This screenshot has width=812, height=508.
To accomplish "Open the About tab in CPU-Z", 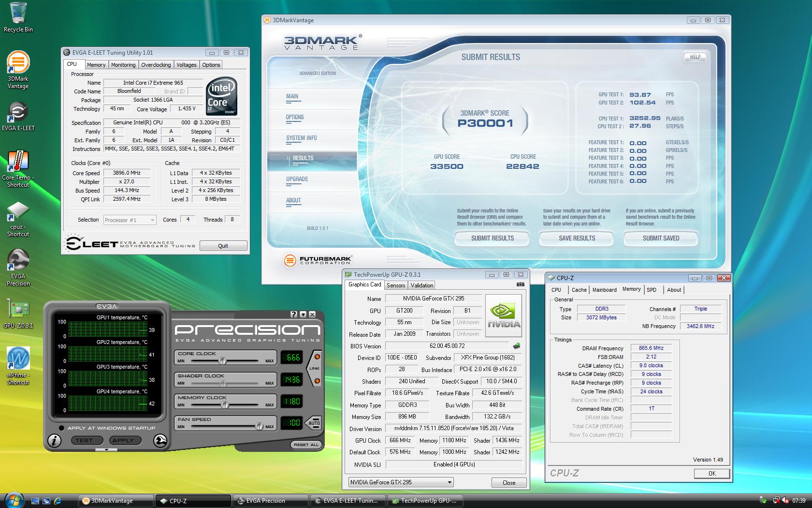I will (x=674, y=290).
